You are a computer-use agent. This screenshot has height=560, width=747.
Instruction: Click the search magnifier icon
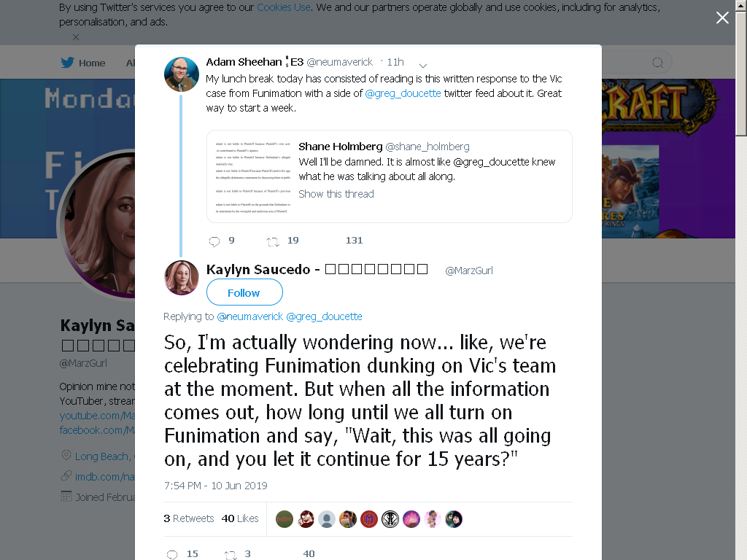[657, 63]
